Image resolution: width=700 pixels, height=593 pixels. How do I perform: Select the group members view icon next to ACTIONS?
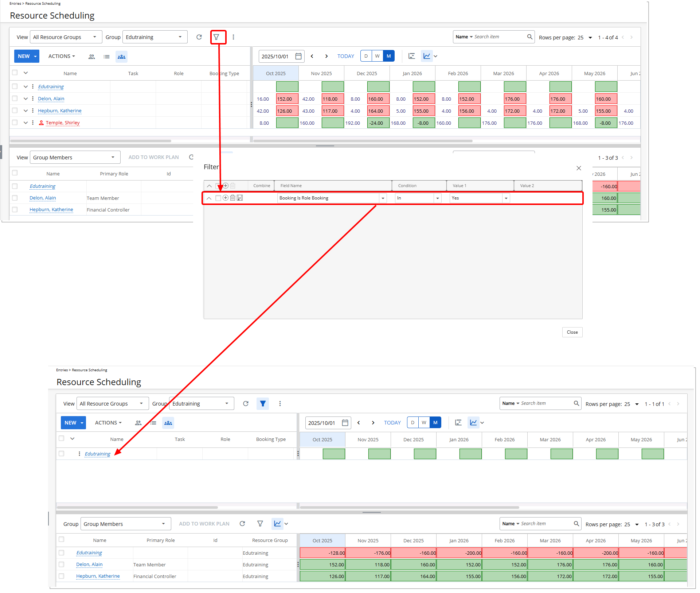point(91,56)
